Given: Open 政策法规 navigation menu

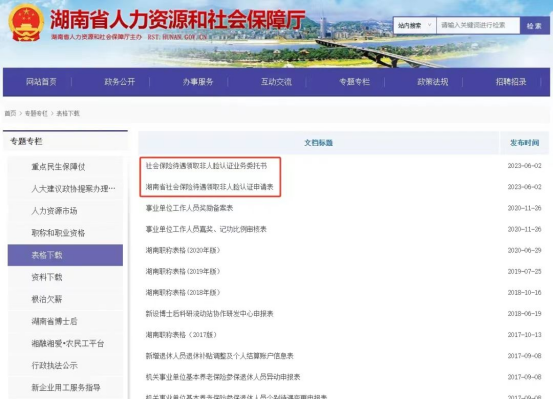Looking at the screenshot, I should 433,82.
